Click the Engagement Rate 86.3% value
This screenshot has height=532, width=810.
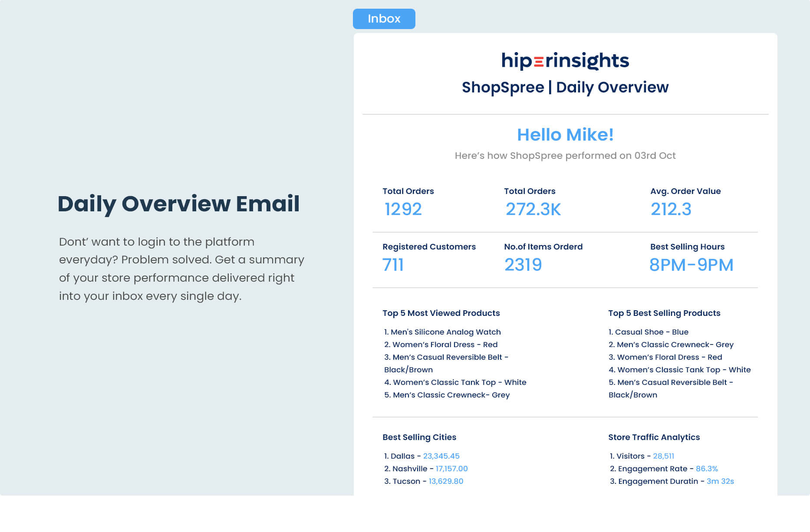click(x=707, y=469)
